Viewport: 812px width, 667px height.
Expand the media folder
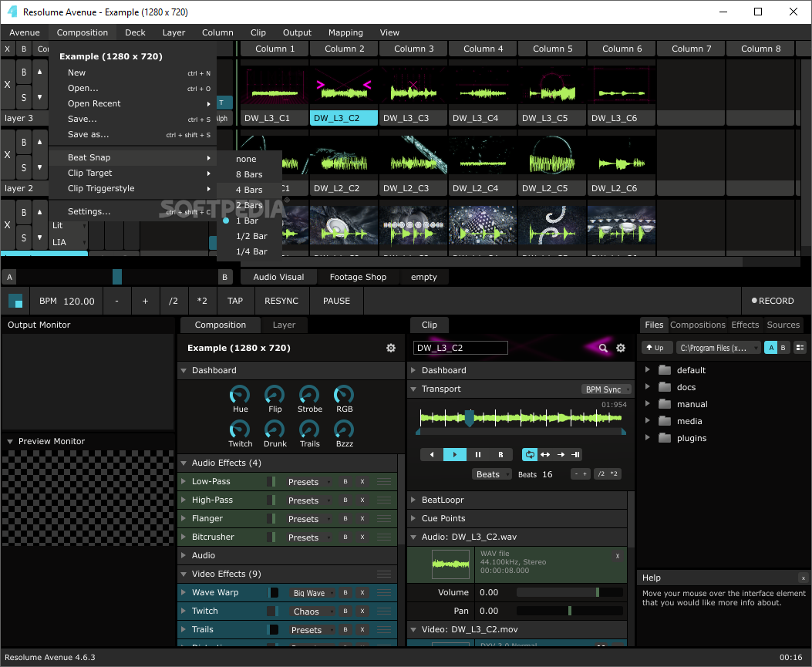[x=647, y=421]
